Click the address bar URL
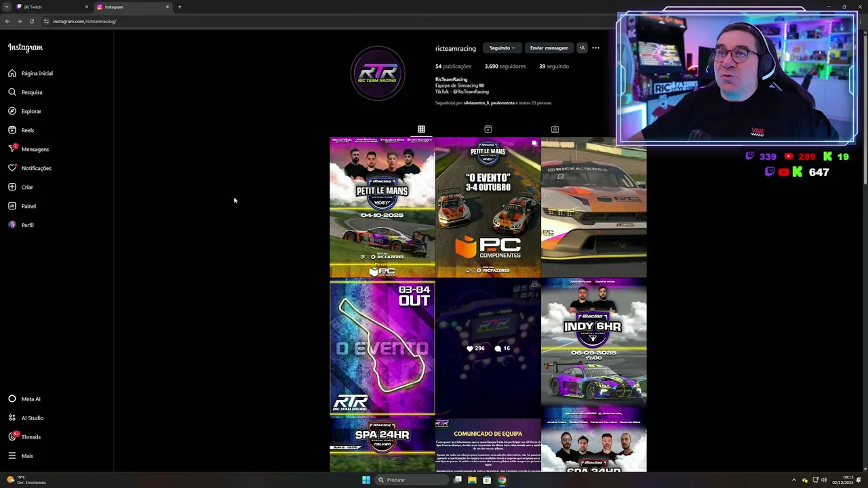The image size is (868, 488). click(85, 21)
